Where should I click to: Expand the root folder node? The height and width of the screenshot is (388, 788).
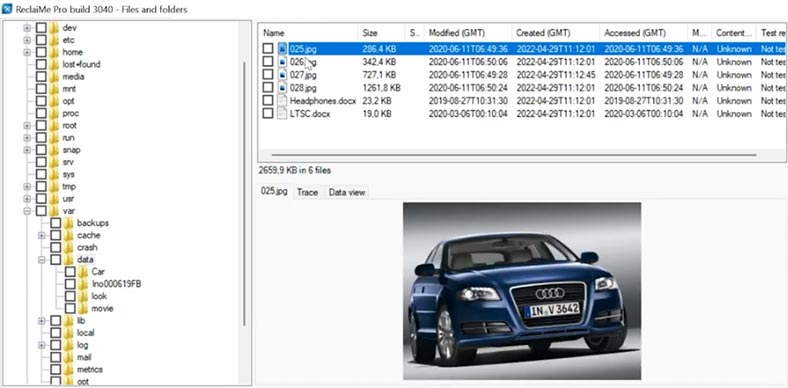(27, 125)
